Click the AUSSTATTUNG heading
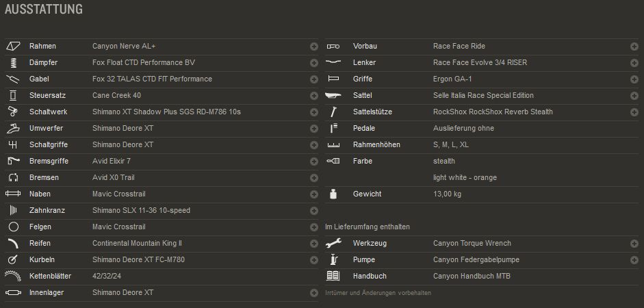Screen dimensions: 644x308 [x=44, y=9]
